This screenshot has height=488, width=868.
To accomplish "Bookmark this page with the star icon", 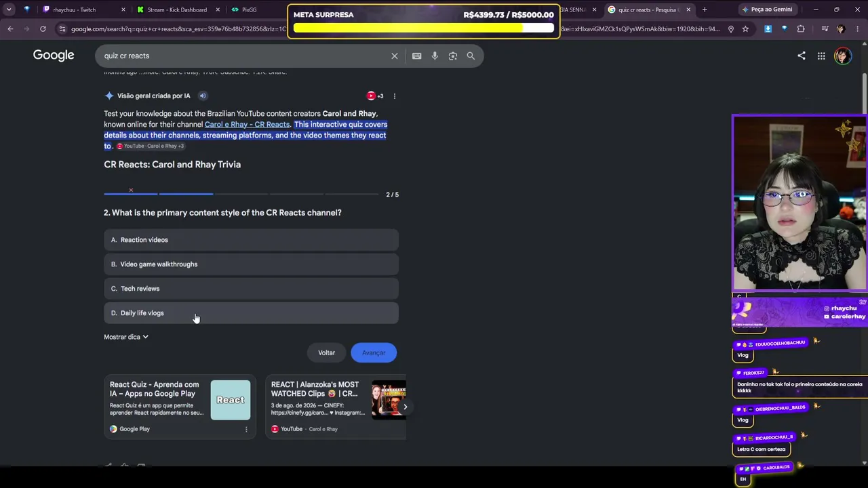I will tap(745, 29).
